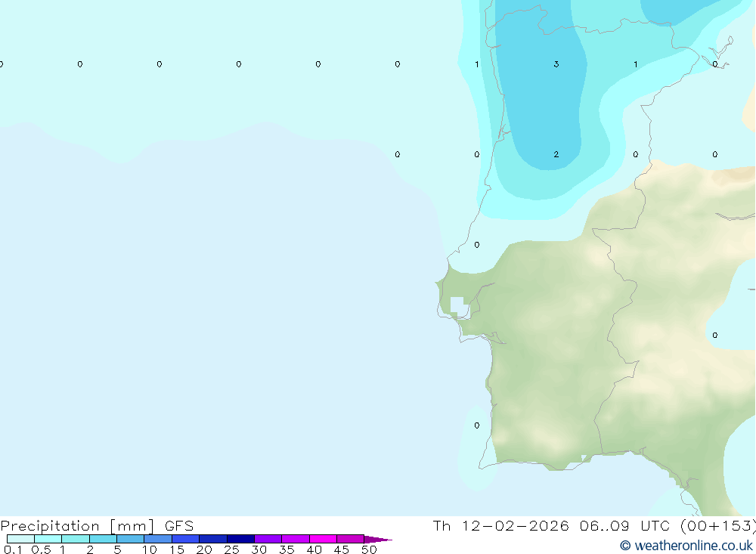Click the legend label '0.5'
Screen dimensions: 756x554
[x=41, y=549]
